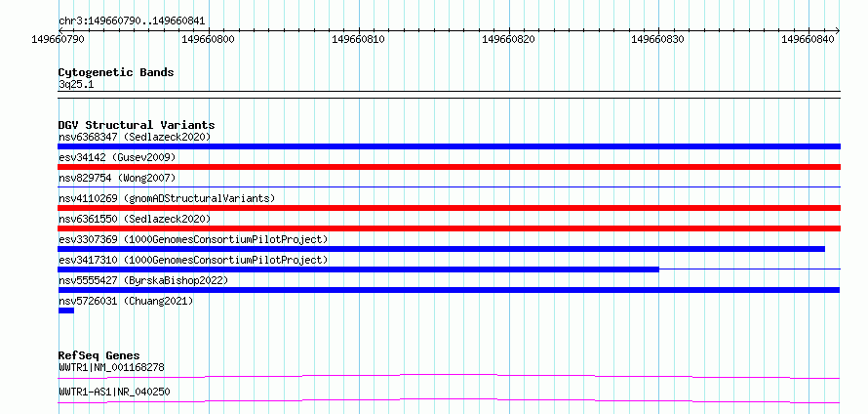Click the red bar for esv34142
Viewport: 868px width, 414px height.
pyautogui.click(x=449, y=167)
